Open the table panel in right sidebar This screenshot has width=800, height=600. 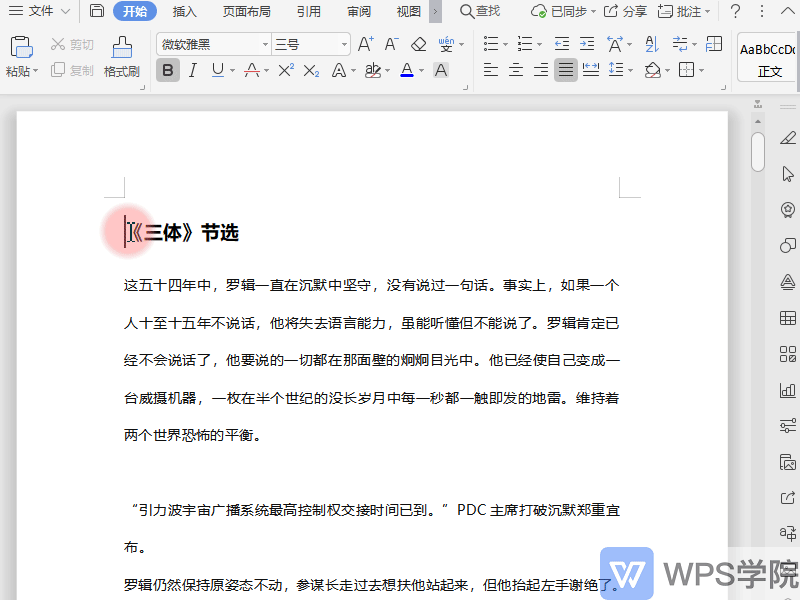[788, 318]
